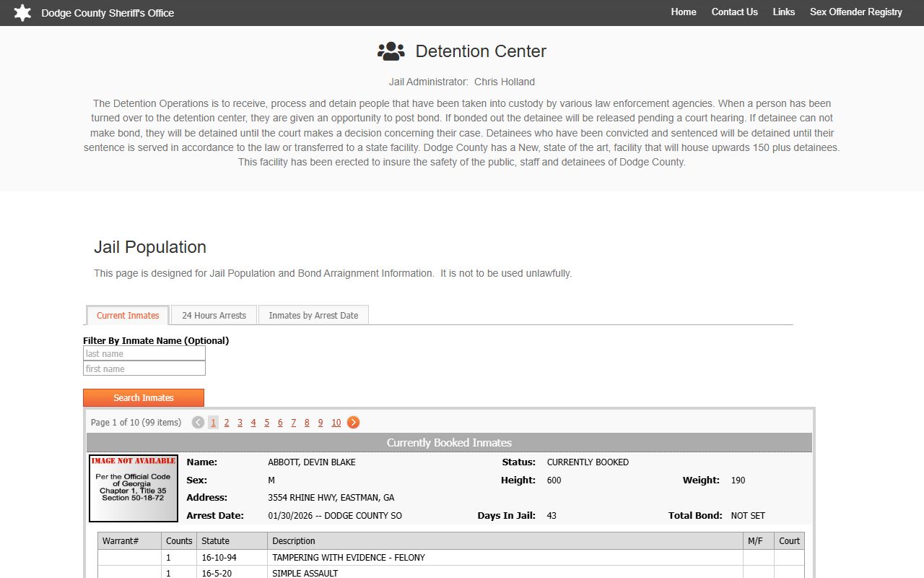924x578 pixels.
Task: Open the Contact Us page
Action: coord(734,12)
